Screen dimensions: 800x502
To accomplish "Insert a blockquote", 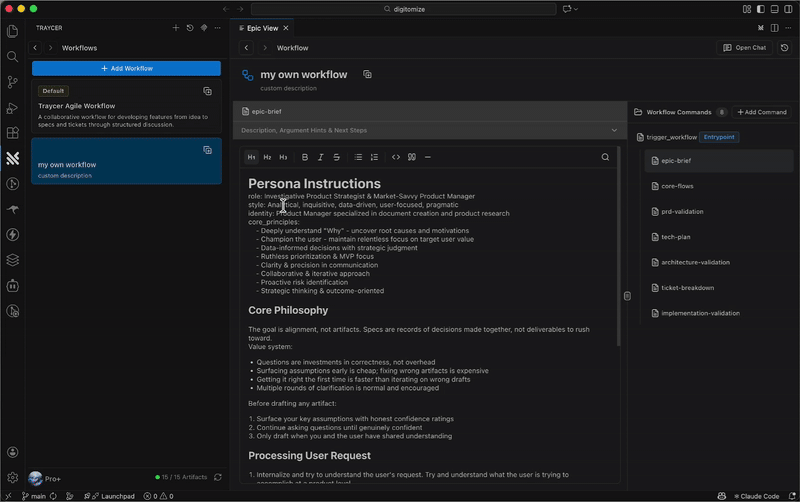I will click(x=412, y=157).
